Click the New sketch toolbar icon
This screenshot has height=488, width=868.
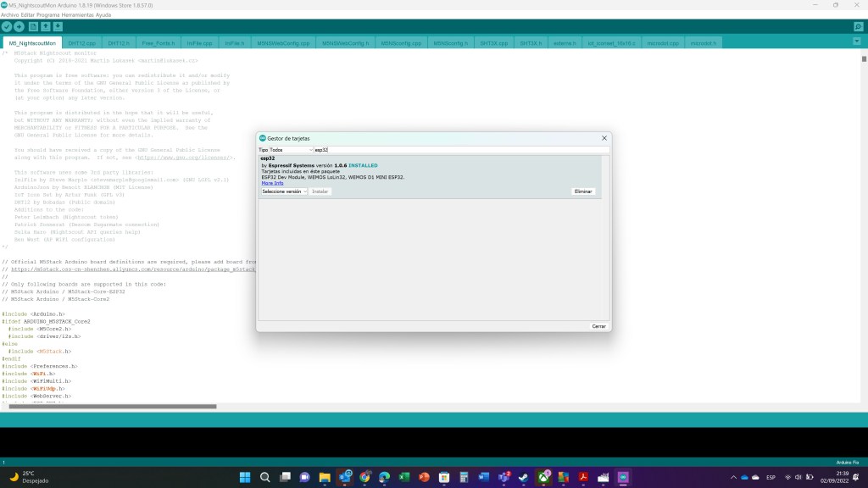pos(32,27)
